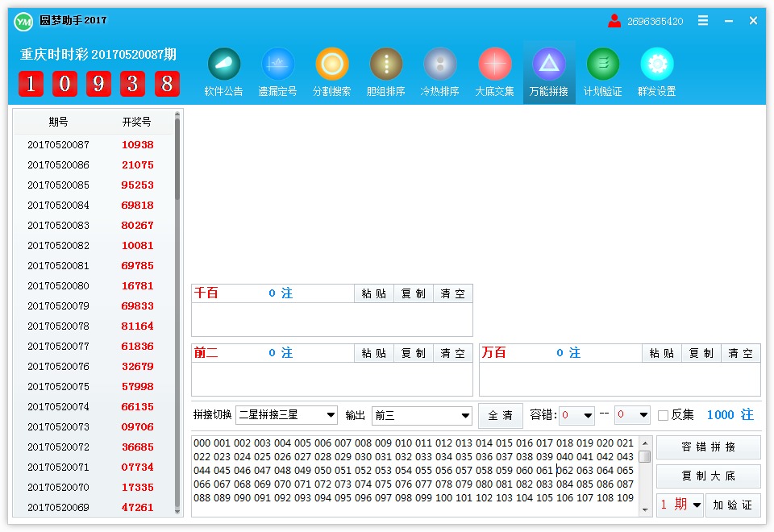This screenshot has height=532, width=774.
Task: Switch to the 万能拼接 tab
Action: click(548, 71)
